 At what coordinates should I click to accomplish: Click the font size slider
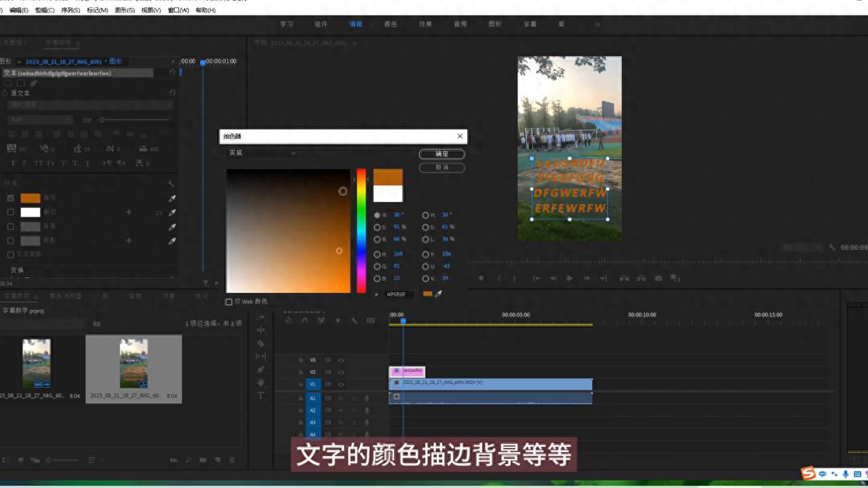coord(135,120)
